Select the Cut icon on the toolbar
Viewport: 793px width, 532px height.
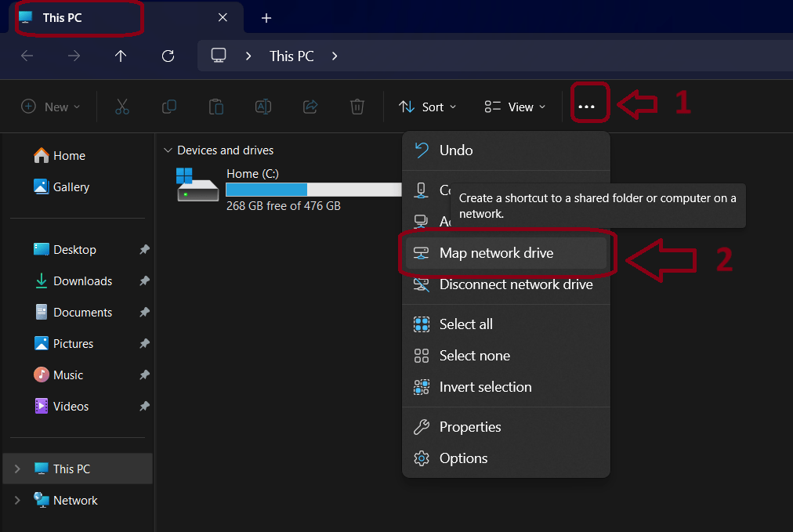pyautogui.click(x=121, y=107)
